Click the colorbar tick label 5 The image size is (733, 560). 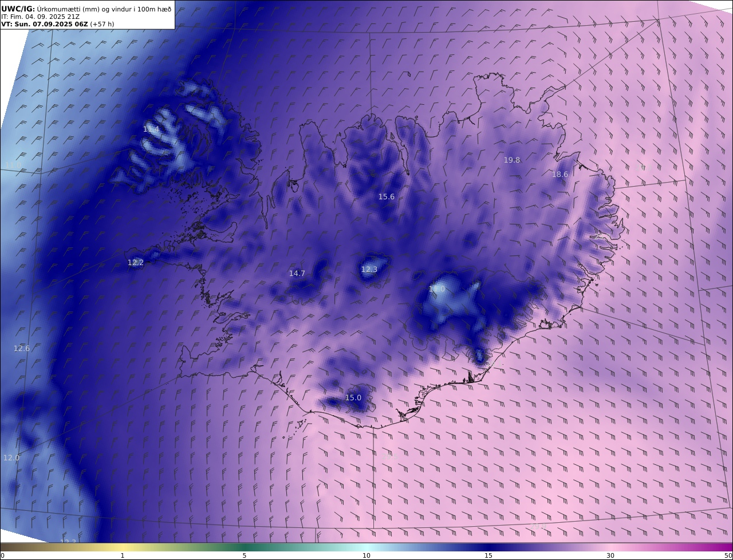[x=245, y=556]
